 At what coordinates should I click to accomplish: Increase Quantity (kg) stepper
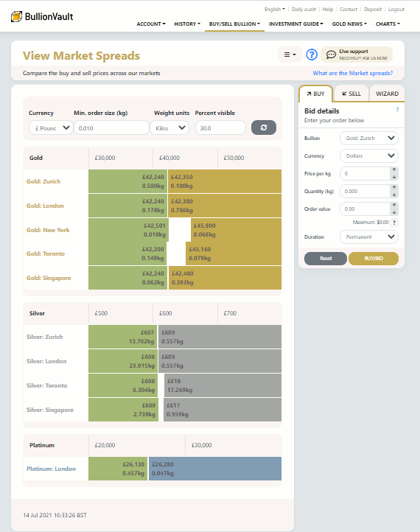[394, 188]
